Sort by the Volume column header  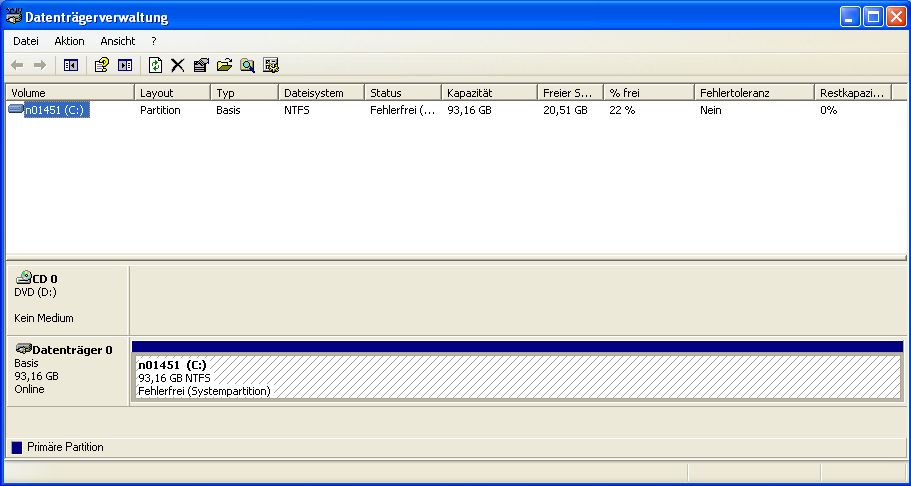(70, 93)
